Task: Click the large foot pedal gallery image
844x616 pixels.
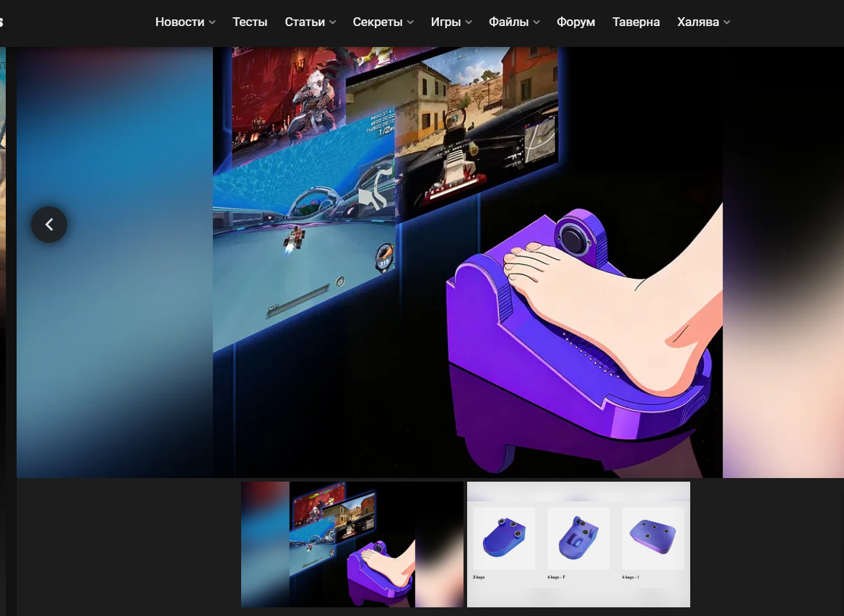Action: tap(467, 262)
